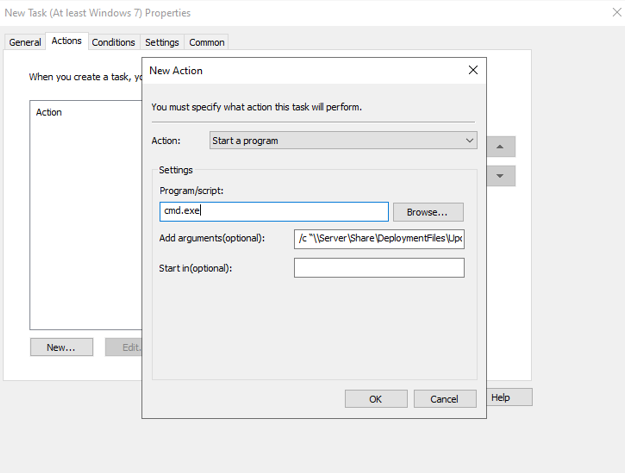Move action up with the up arrow
The height and width of the screenshot is (473, 625).
(x=500, y=147)
